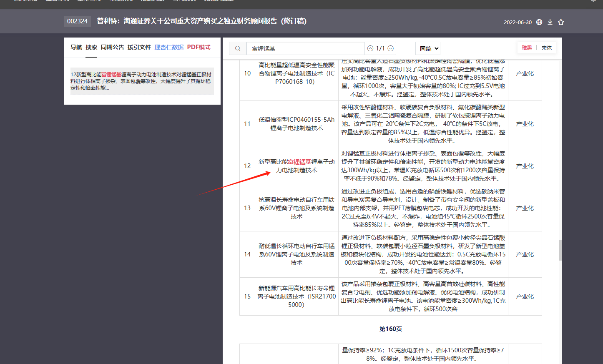Screen dimensions: 603x364
Task: Click the document vertical scrollbar thumb
Action: tap(560, 250)
